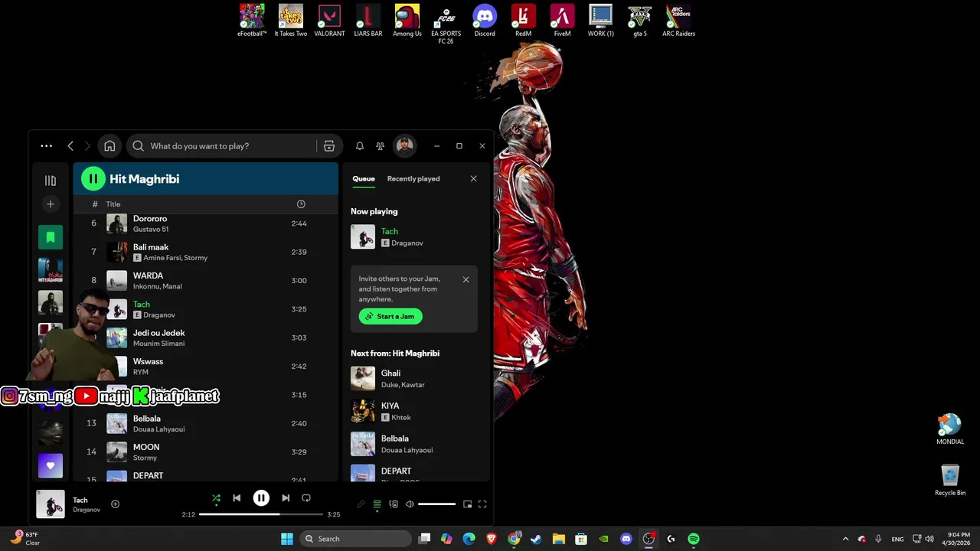Select queued song Belbala in queue
Image resolution: width=980 pixels, height=551 pixels.
pos(413,444)
